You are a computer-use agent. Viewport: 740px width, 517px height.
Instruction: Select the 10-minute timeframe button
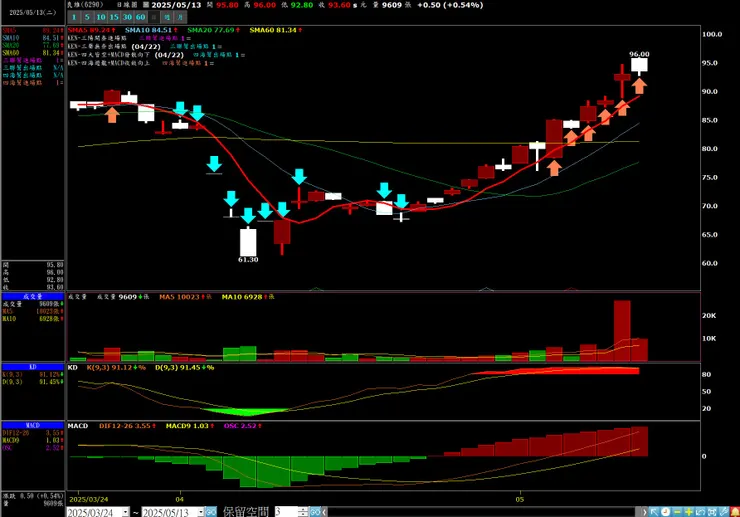pos(101,17)
